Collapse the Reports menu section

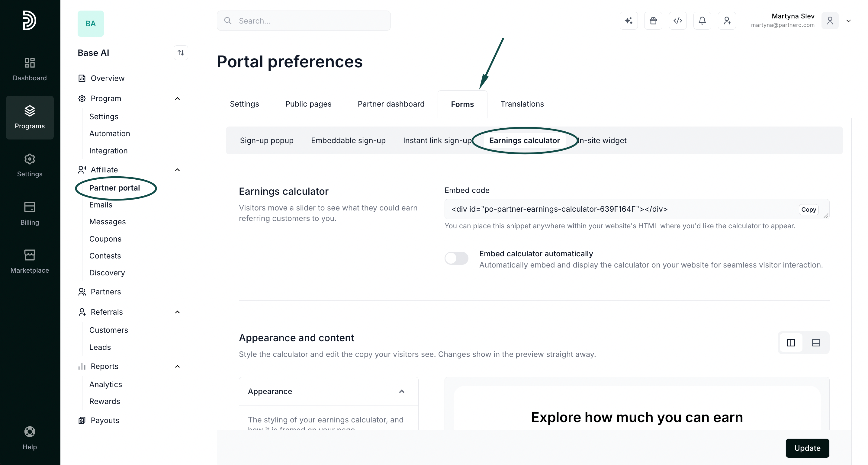177,366
